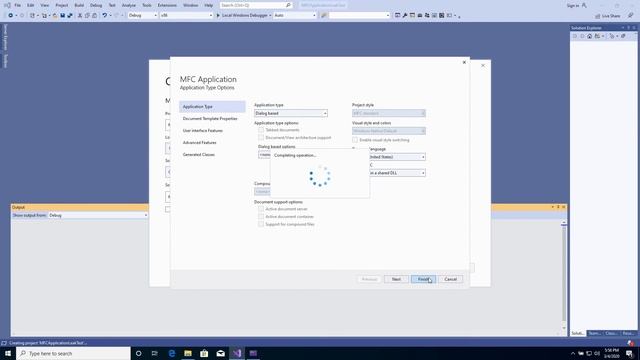This screenshot has width=640, height=360.
Task: Click the Save All toolbar icon
Action: (70, 16)
